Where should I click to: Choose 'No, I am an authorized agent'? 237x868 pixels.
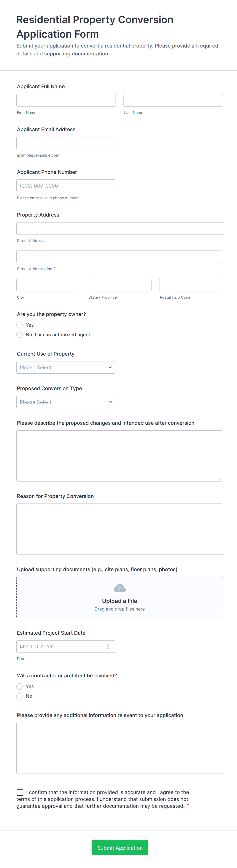click(20, 334)
